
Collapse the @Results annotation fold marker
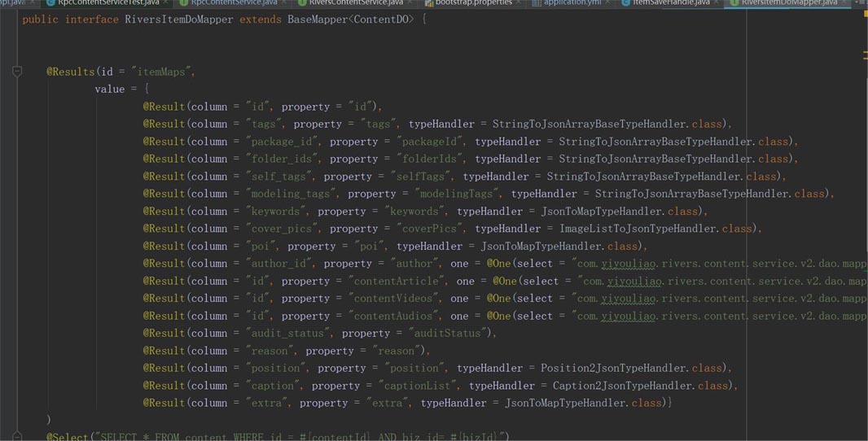pos(17,72)
